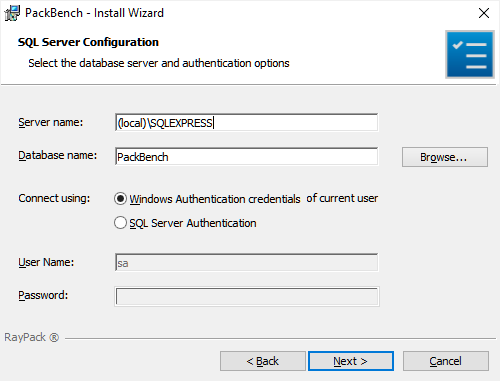Viewport: 500px width, 381px height.
Task: Click the "Database name:" label
Action: [x=58, y=155]
